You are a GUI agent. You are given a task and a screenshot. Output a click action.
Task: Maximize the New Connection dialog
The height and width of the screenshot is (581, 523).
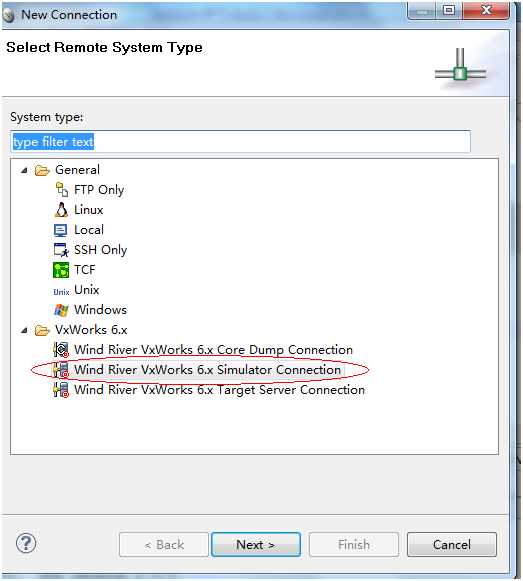tap(449, 10)
